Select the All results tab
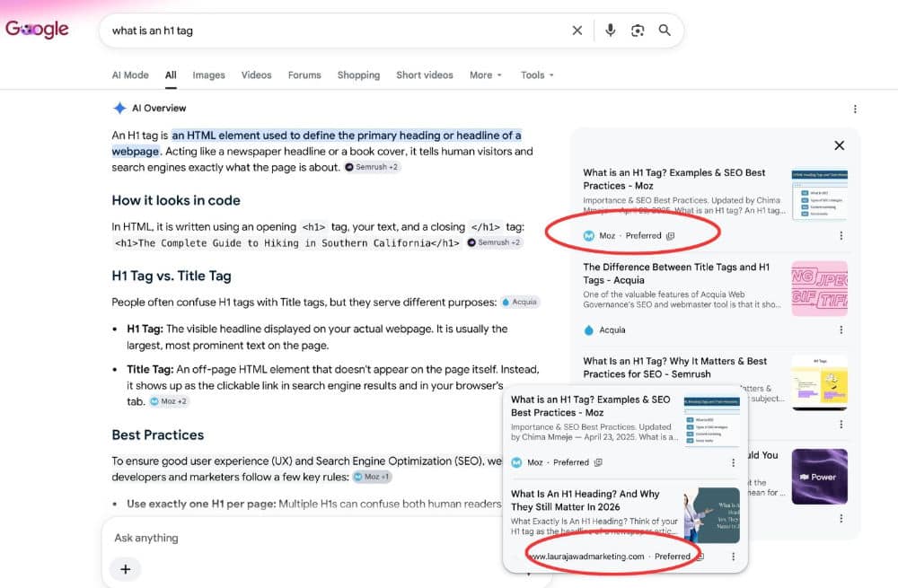The height and width of the screenshot is (588, 898). [x=171, y=75]
